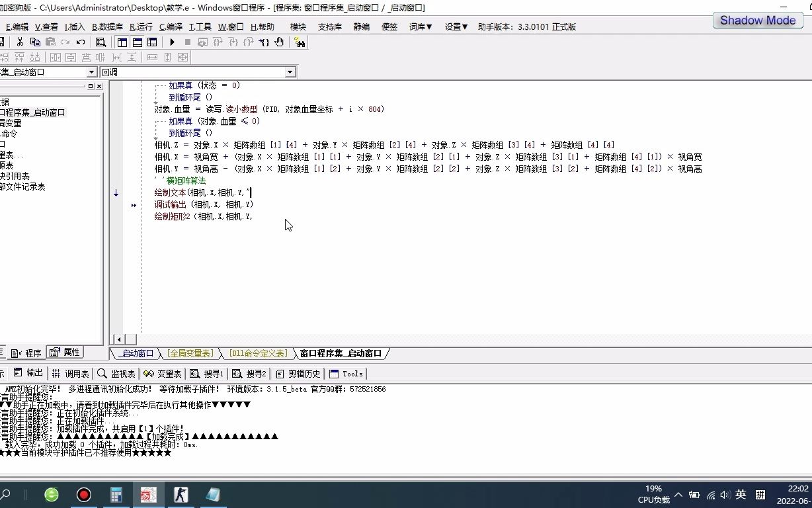Click the Undo arrow toolbar icon
Viewport: 812px width, 508px height.
click(81, 42)
